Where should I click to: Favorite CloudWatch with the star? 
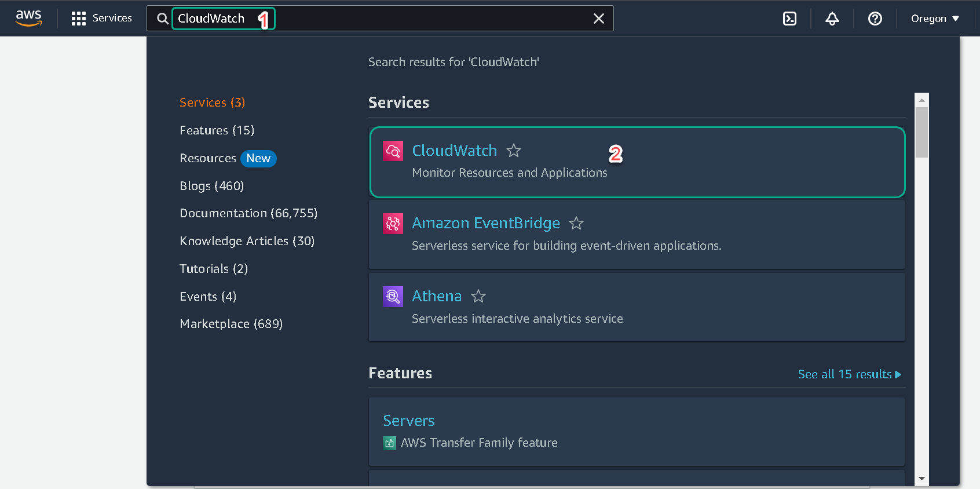514,151
